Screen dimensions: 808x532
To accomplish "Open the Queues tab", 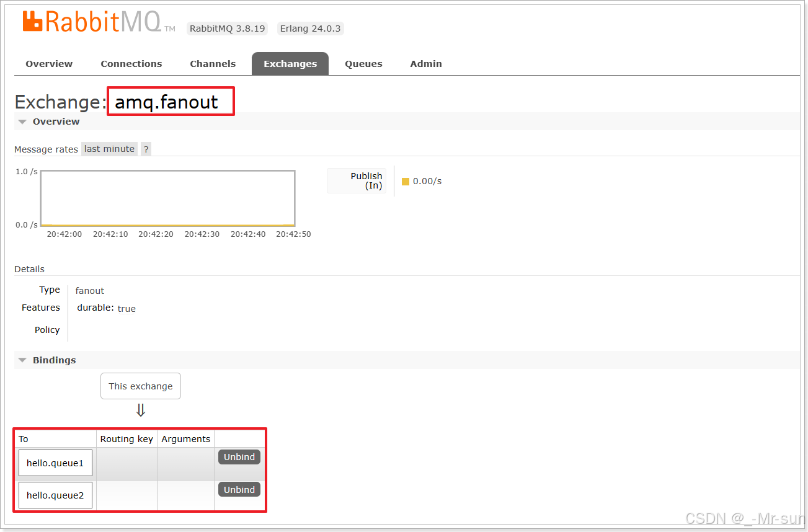I will [363, 64].
